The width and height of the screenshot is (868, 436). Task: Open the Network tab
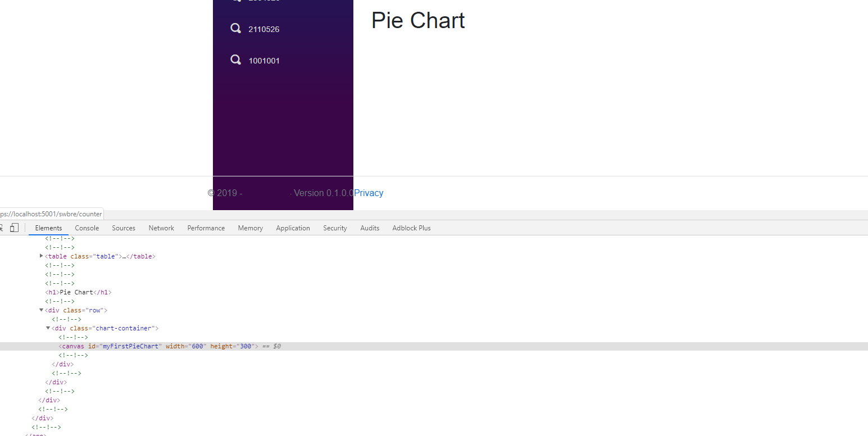(x=161, y=228)
